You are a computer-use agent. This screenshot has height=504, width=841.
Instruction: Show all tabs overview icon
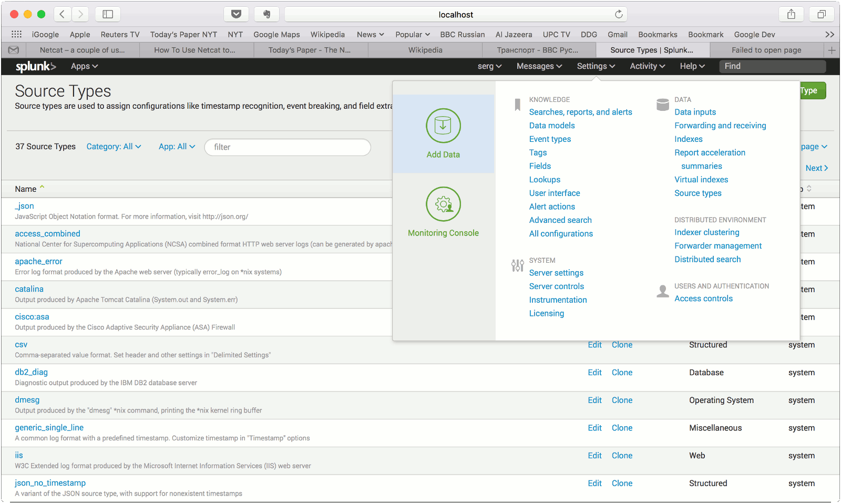click(x=821, y=14)
